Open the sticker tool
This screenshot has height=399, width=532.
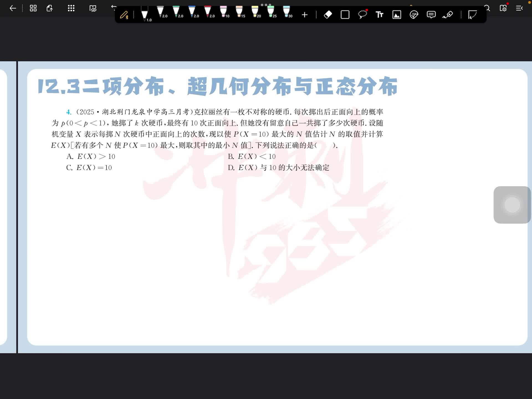click(x=414, y=15)
